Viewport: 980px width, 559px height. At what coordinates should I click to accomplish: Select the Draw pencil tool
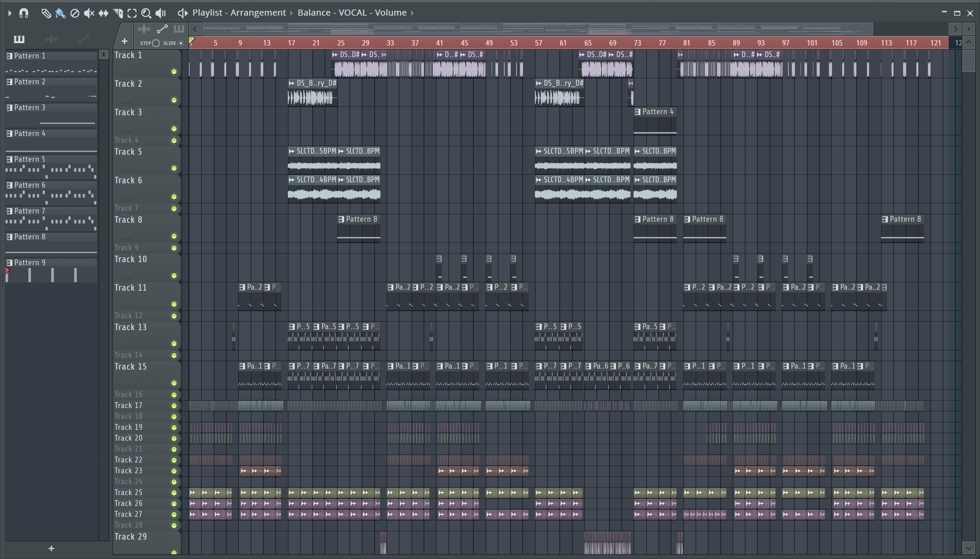tap(46, 14)
